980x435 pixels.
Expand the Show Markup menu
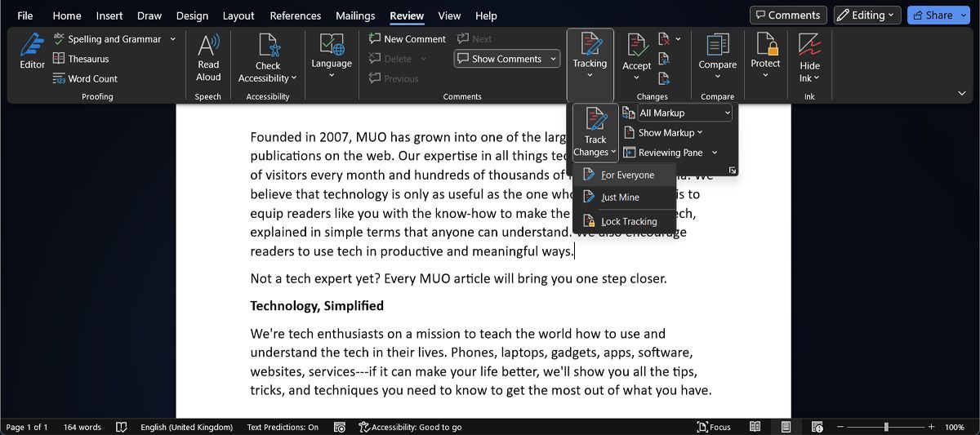tap(662, 132)
